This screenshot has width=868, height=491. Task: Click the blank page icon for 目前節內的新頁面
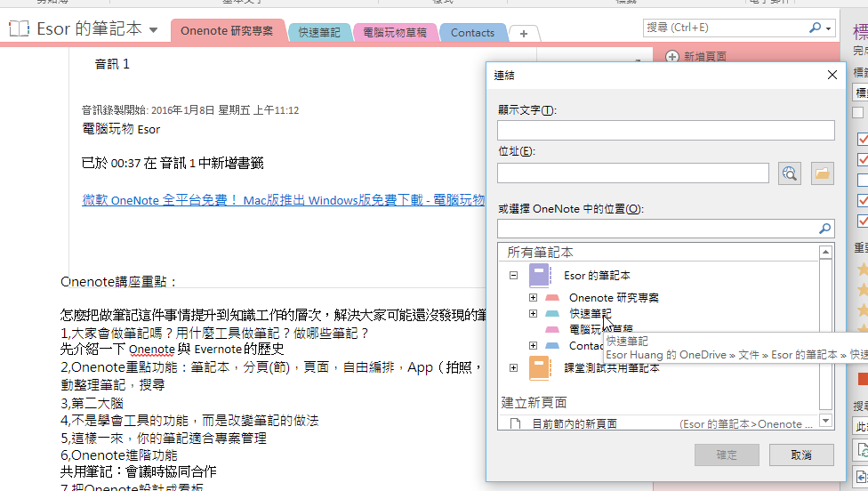[x=516, y=424]
